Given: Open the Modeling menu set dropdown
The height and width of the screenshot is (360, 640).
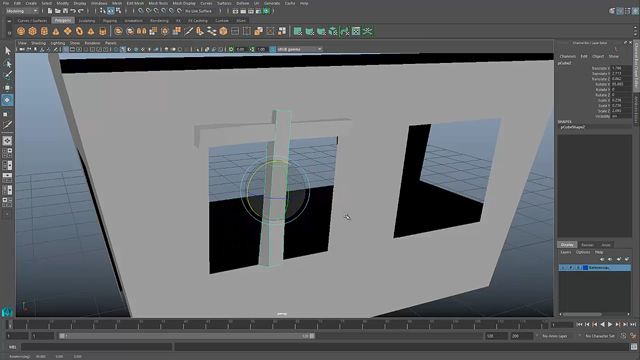Looking at the screenshot, I should pyautogui.click(x=22, y=11).
